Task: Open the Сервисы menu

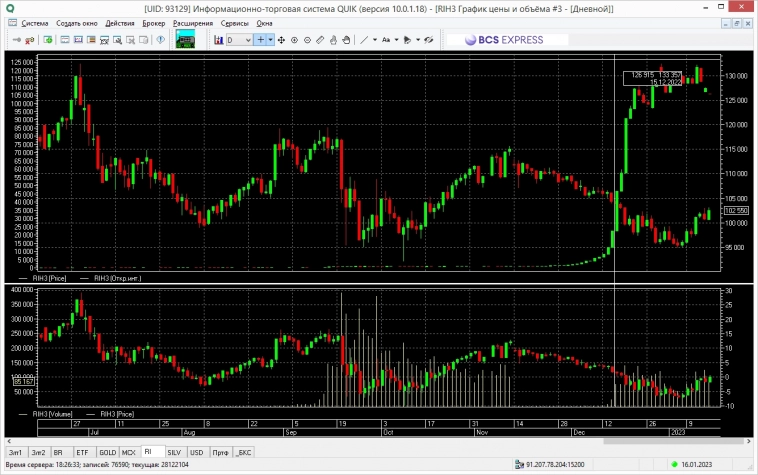Action: point(234,22)
